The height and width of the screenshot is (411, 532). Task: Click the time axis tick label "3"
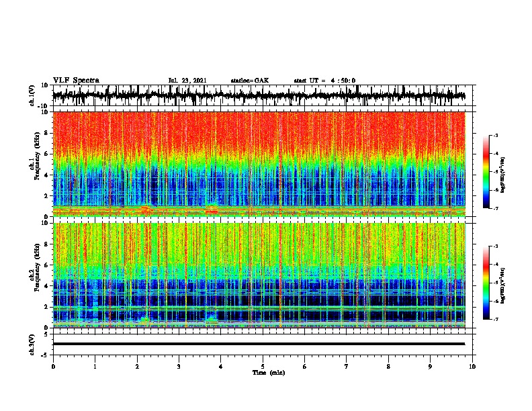click(179, 367)
